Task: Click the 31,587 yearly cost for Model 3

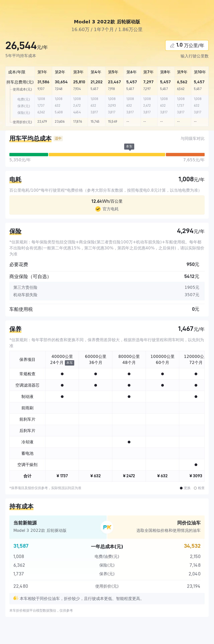Action: 21,546
